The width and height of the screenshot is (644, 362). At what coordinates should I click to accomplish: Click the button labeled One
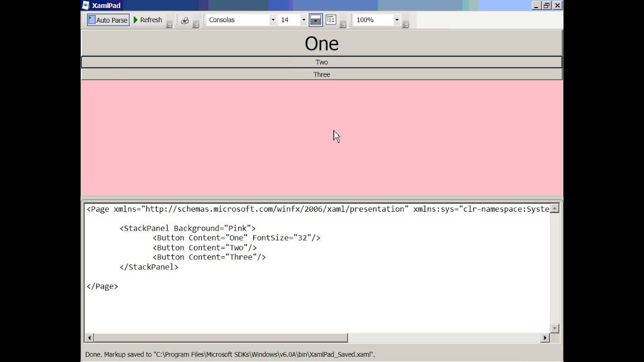click(x=321, y=43)
